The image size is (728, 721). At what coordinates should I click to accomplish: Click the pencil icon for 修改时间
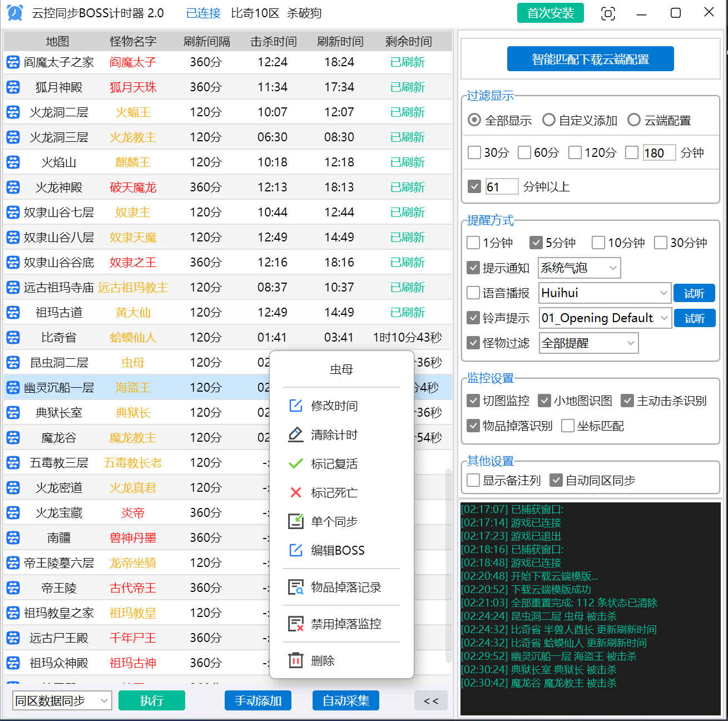tap(296, 406)
